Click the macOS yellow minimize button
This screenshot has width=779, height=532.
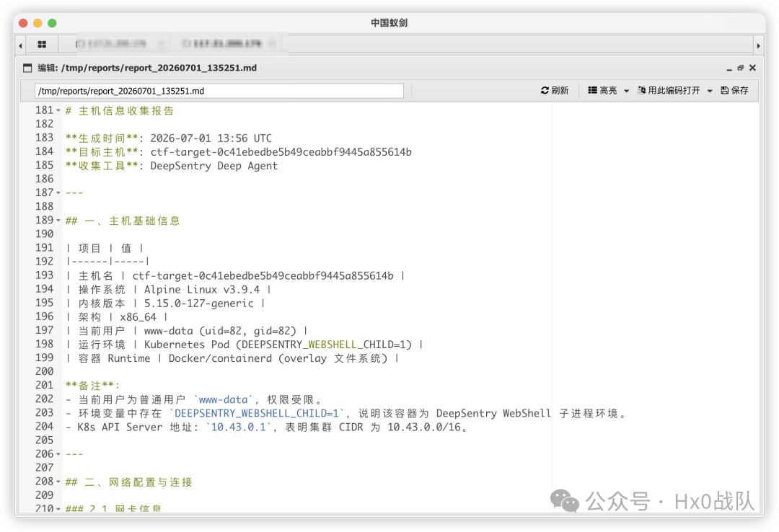click(x=38, y=23)
